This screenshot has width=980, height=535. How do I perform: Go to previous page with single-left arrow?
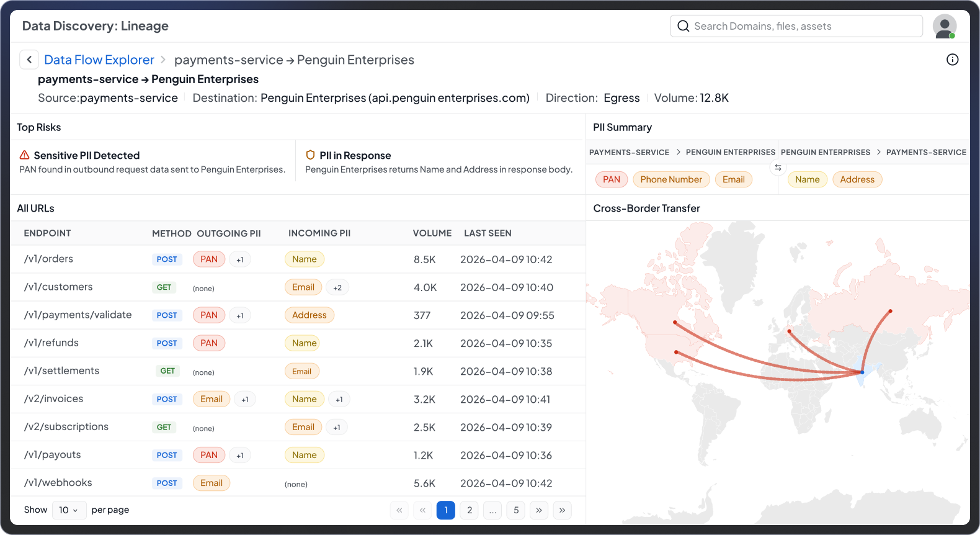coord(422,510)
